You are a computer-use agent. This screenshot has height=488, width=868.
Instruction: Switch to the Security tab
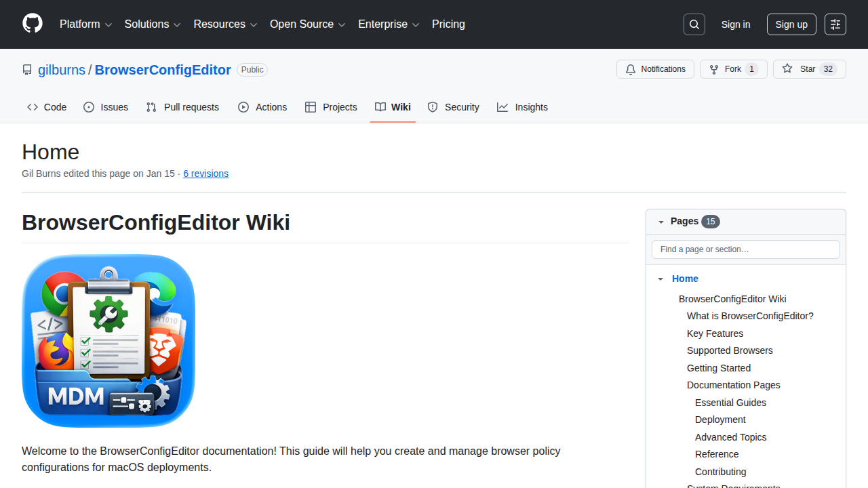(453, 107)
